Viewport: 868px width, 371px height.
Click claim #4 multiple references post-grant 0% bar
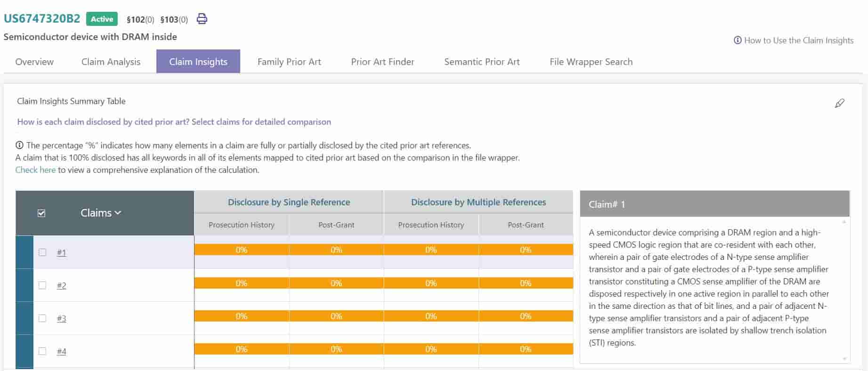(526, 349)
